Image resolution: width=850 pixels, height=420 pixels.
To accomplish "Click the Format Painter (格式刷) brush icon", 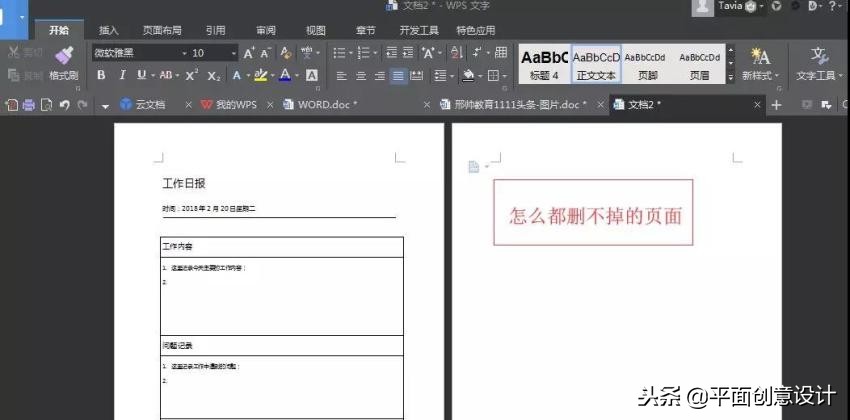I will [64, 55].
